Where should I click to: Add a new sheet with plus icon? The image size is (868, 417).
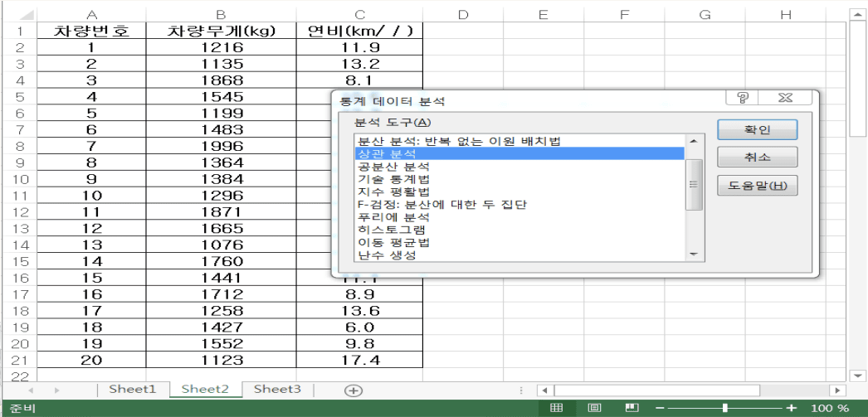pos(354,390)
